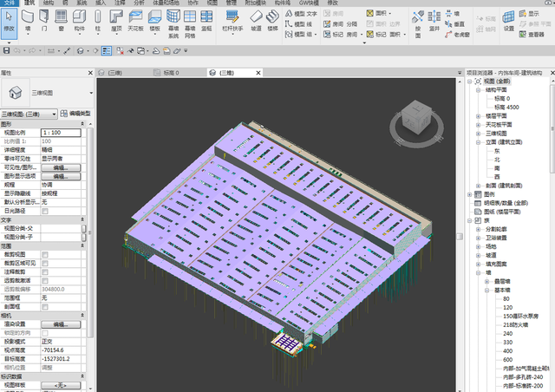Viewport: 555px width, 392px height.
Task: Select the 幕墙系统 (Curtain System) tool
Action: point(173,23)
